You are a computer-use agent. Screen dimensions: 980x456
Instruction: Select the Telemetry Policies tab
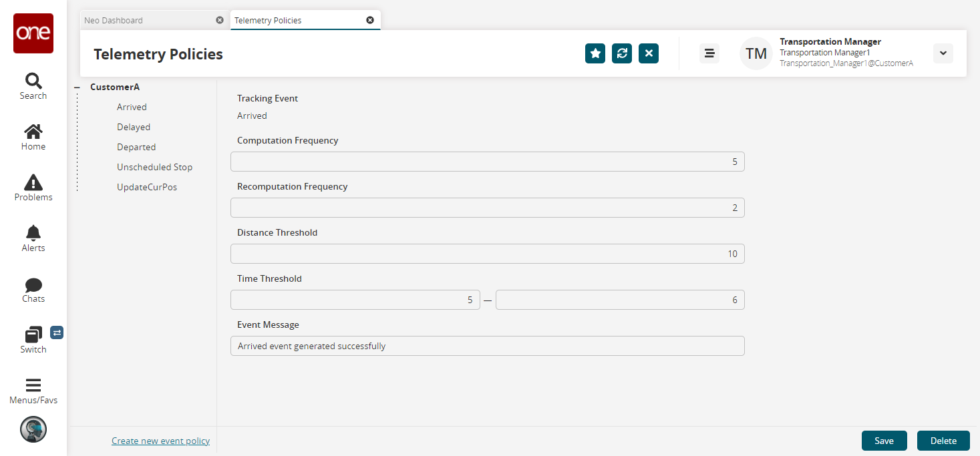(305, 20)
